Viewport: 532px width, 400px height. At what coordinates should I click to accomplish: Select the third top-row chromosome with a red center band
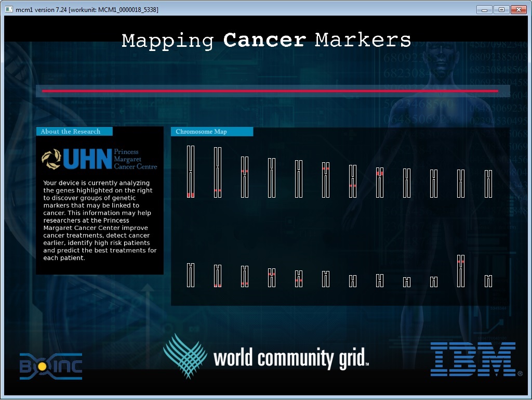tap(245, 177)
